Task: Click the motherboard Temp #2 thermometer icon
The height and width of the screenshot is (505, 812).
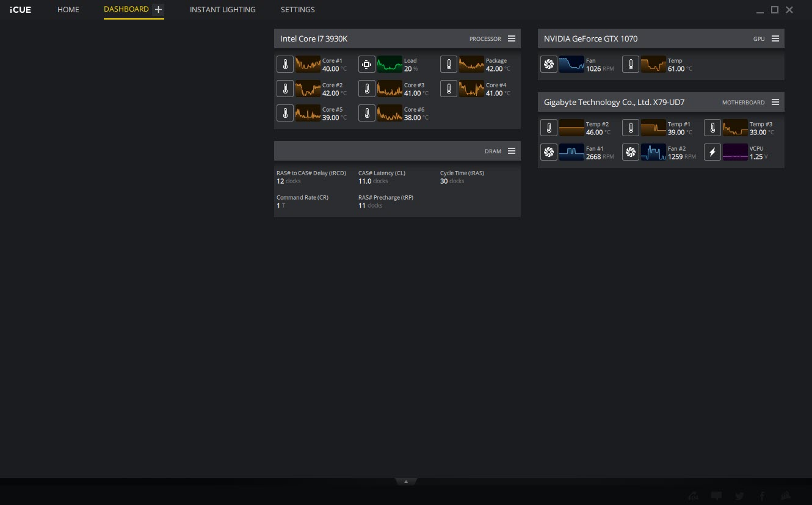Action: [549, 128]
